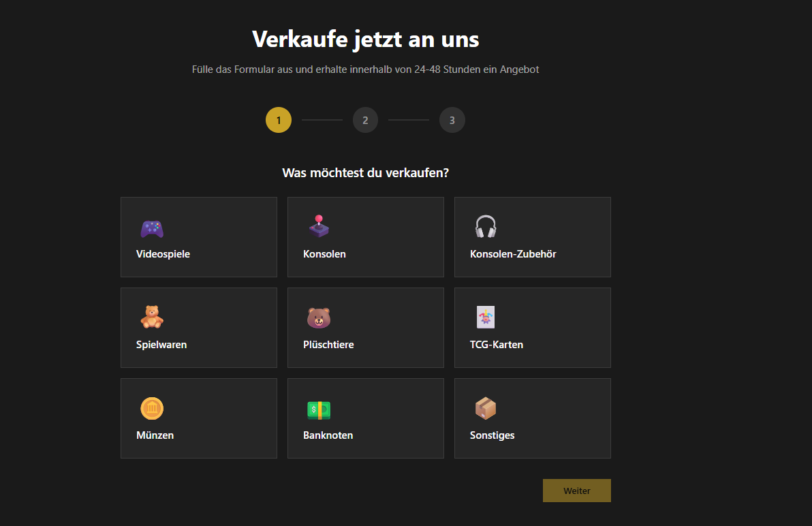Click the heading Verkaufe jetzt an uns

[365, 39]
